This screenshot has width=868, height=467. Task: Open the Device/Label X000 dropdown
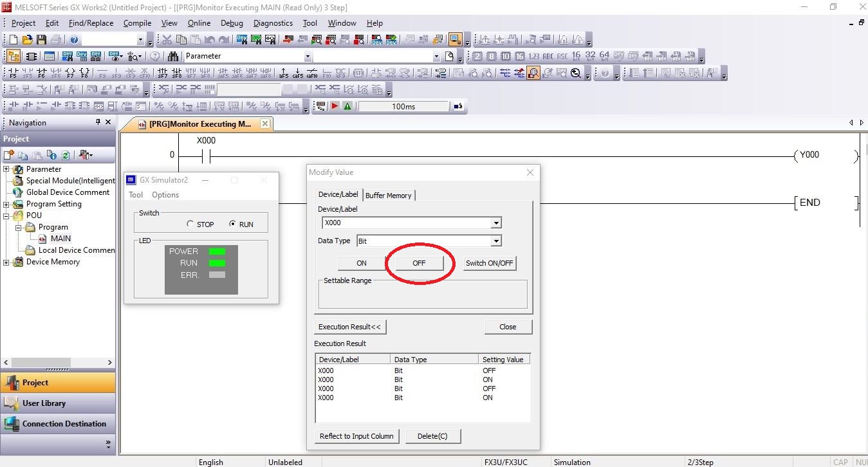tap(495, 223)
